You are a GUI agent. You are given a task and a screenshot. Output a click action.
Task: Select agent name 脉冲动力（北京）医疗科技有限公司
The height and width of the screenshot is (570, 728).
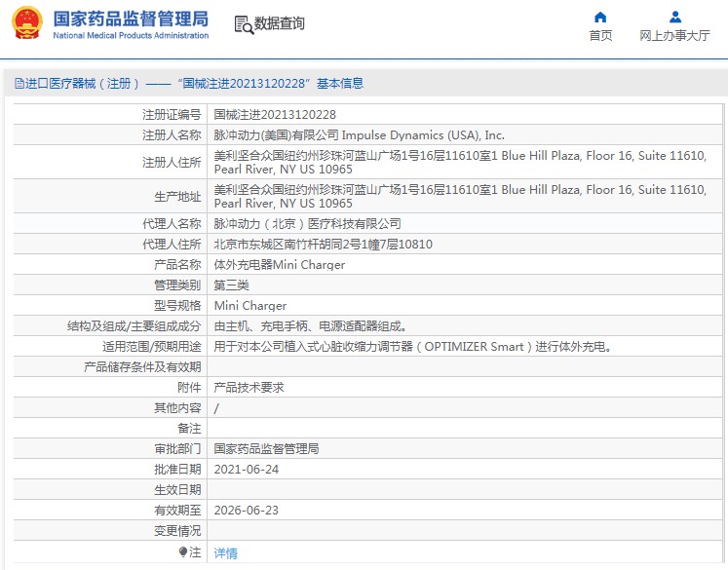click(x=307, y=224)
